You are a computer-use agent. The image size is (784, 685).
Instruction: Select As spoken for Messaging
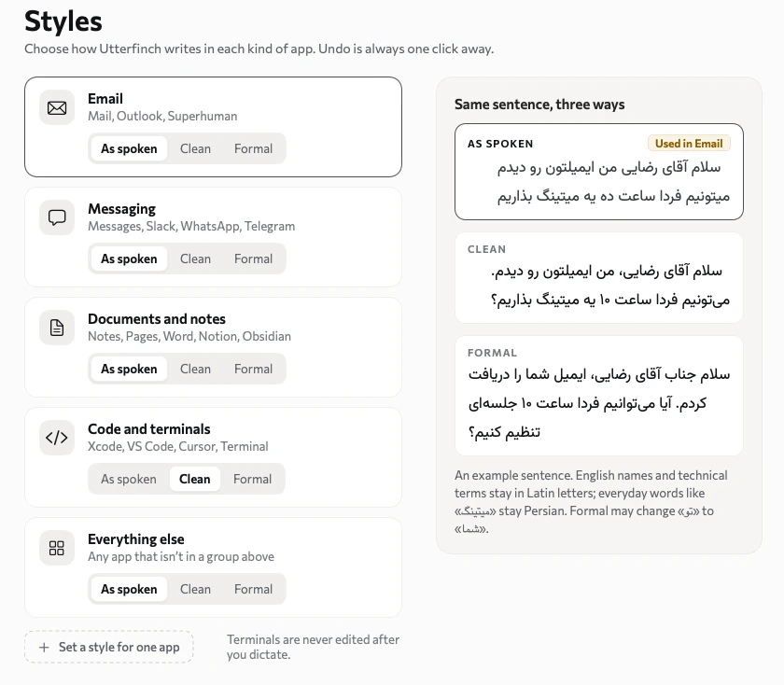[129, 259]
